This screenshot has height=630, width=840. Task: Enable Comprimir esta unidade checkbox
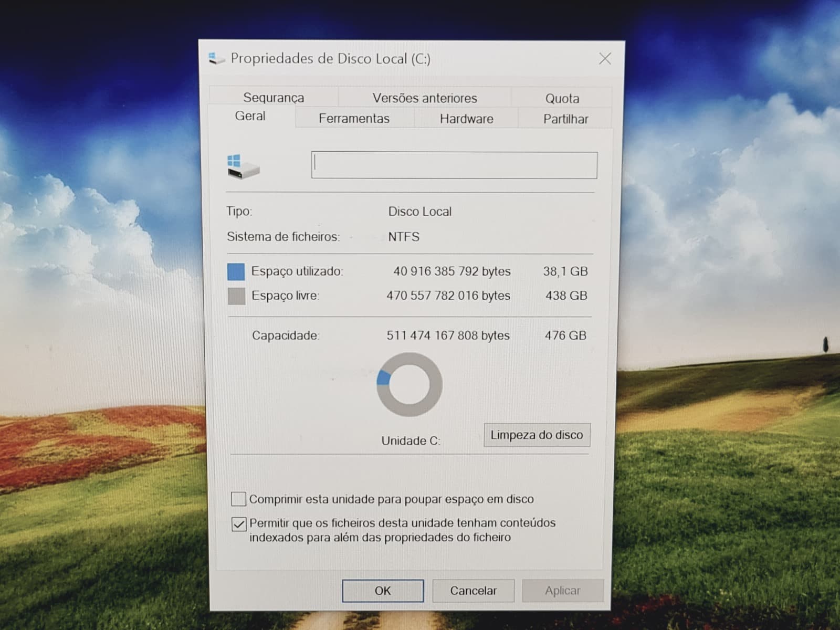point(238,499)
